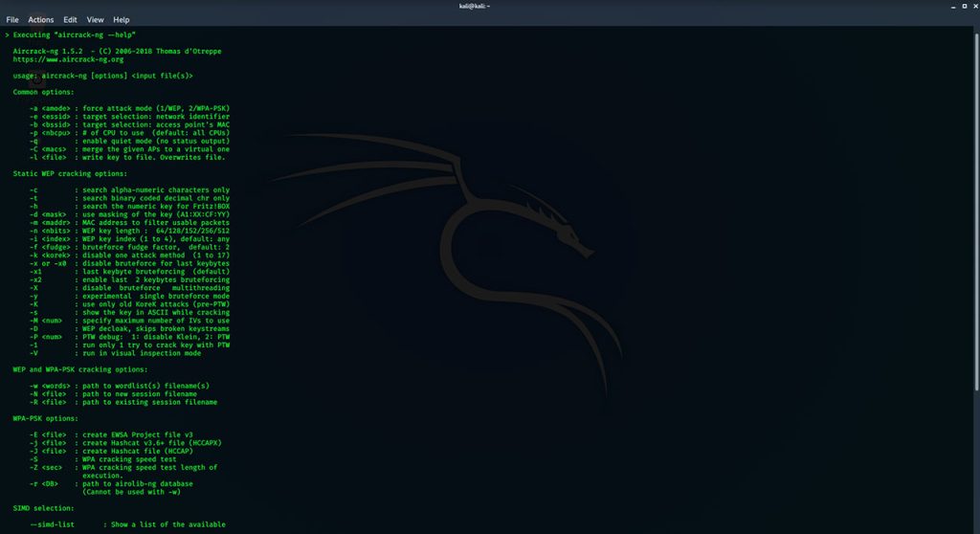The width and height of the screenshot is (980, 534).
Task: Click the '-1' run only 1 try line
Action: [x=129, y=345]
